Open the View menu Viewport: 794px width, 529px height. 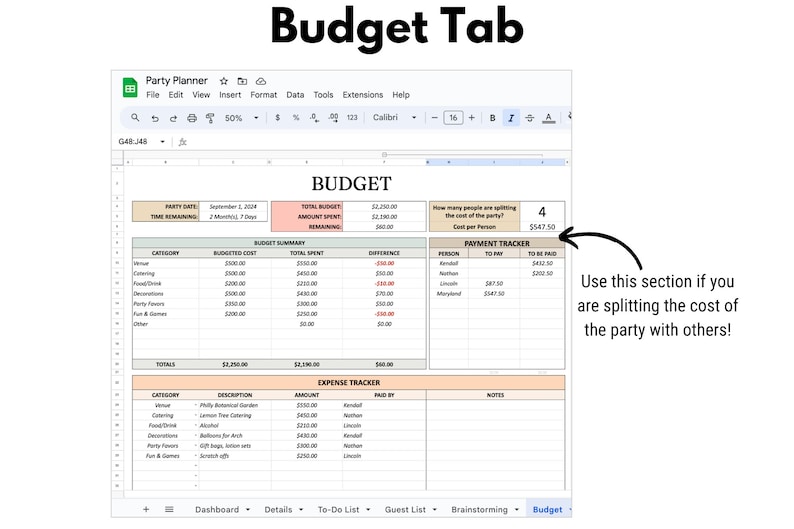(201, 95)
